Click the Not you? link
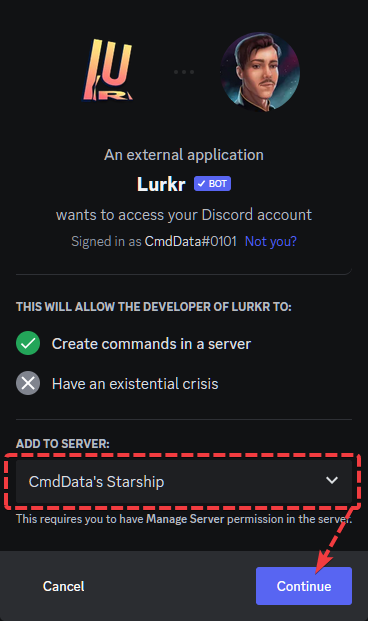The image size is (368, 621). pos(271,241)
